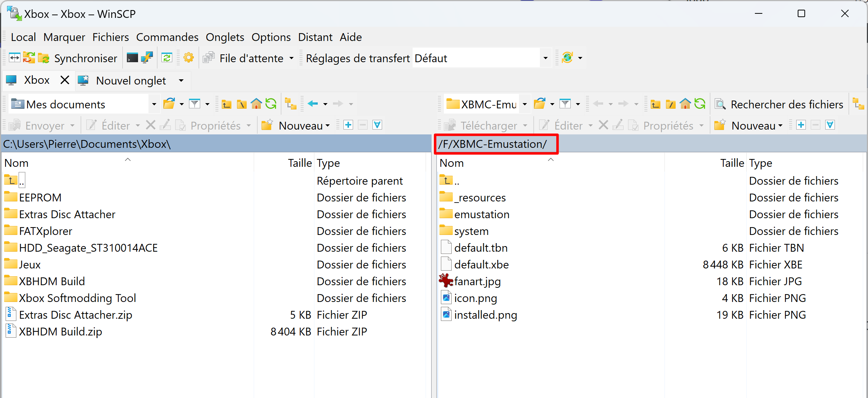Go to local home directory icon
Viewport: 868px width, 398px height.
pos(256,104)
